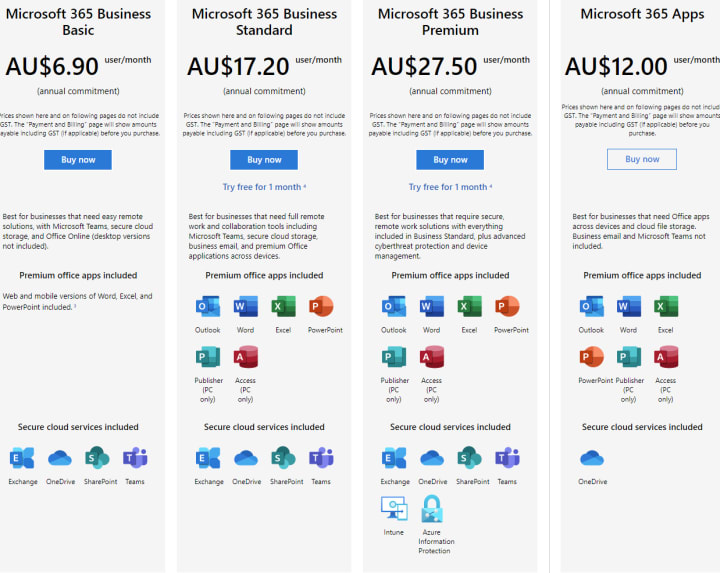
Task: Click Buy now for Microsoft 365 Business Premium
Action: [450, 160]
